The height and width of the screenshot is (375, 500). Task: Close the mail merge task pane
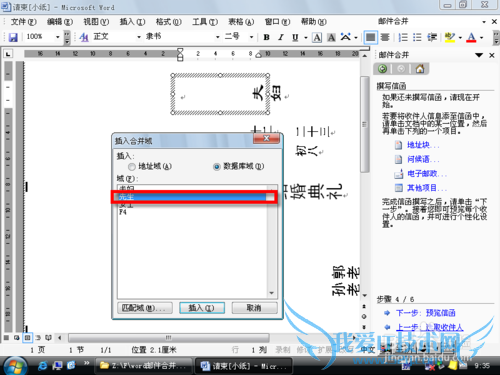(x=492, y=55)
